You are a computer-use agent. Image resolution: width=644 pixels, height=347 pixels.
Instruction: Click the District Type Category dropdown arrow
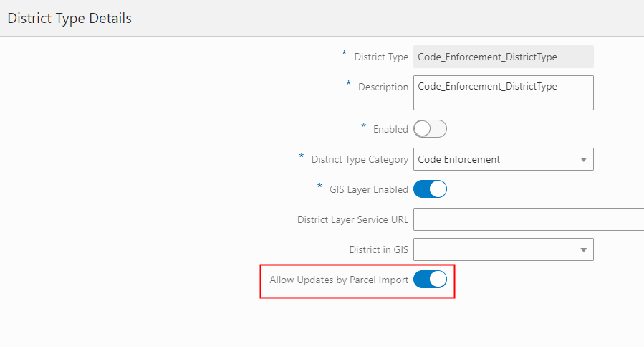[x=583, y=159]
